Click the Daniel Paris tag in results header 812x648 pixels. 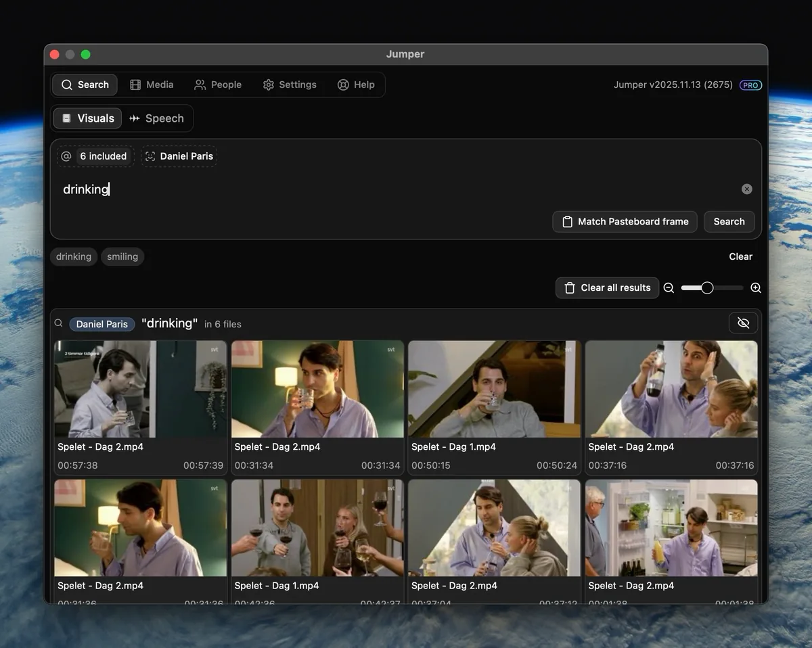(102, 325)
